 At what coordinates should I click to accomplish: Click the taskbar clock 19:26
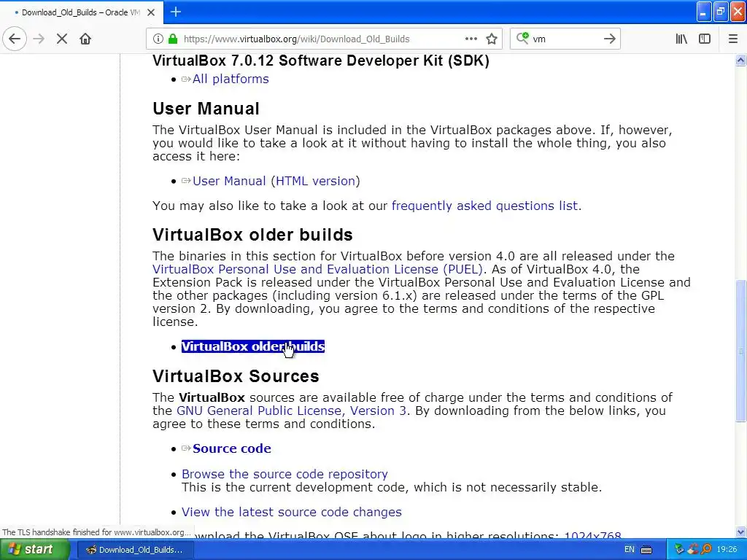point(727,550)
